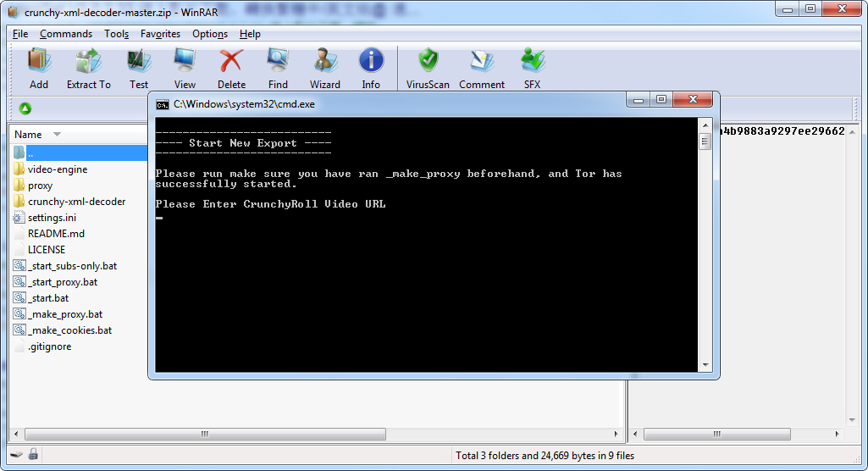Open the Find files tool

tap(278, 68)
